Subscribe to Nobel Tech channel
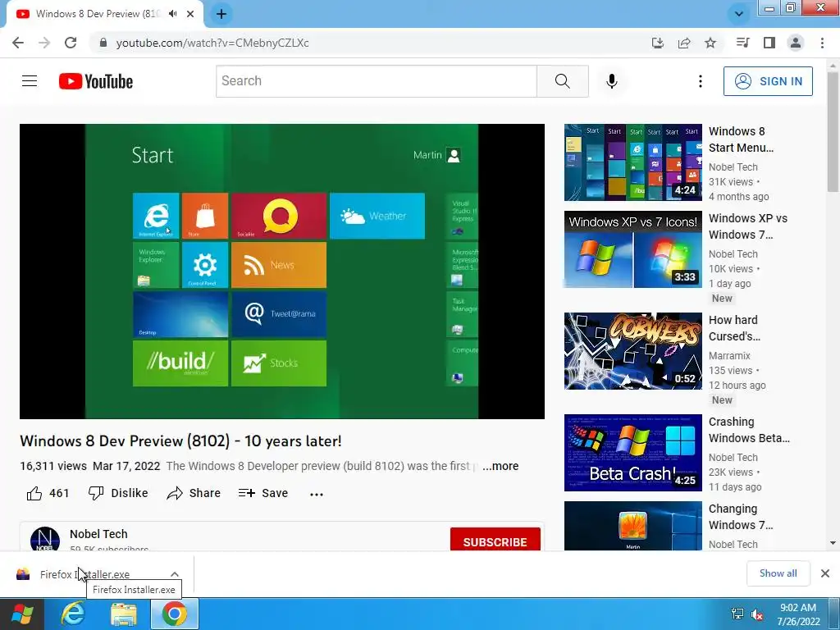 click(x=495, y=540)
